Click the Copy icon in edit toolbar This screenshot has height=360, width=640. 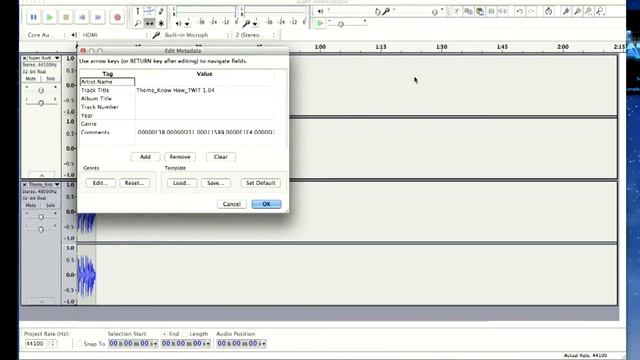468,11
